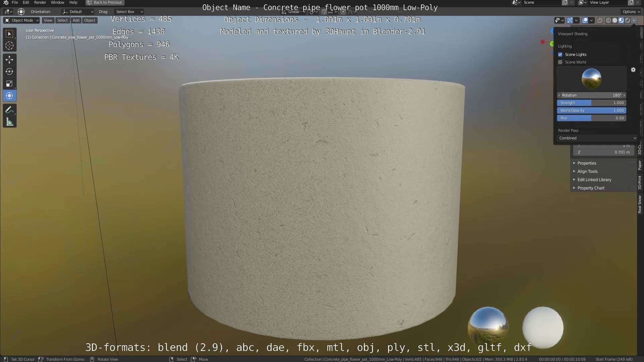Switch to Material Preview shading
Viewport: 644px width, 362px height.
[621, 20]
